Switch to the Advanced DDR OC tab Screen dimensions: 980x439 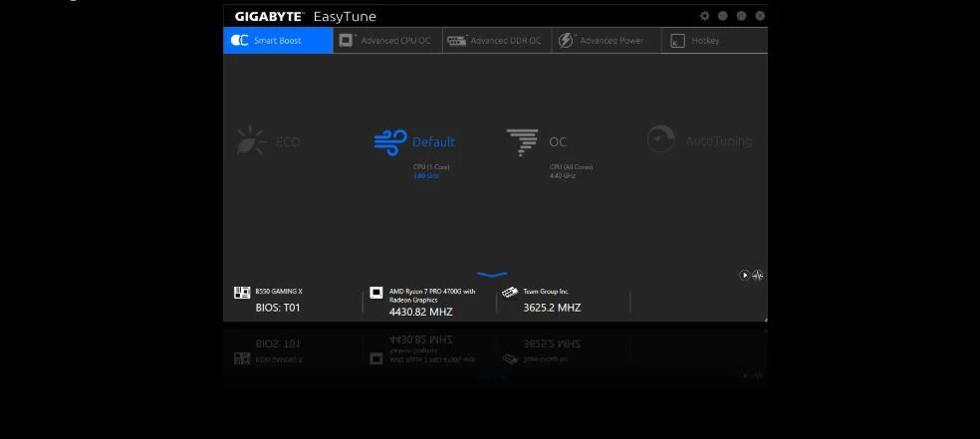[497, 41]
